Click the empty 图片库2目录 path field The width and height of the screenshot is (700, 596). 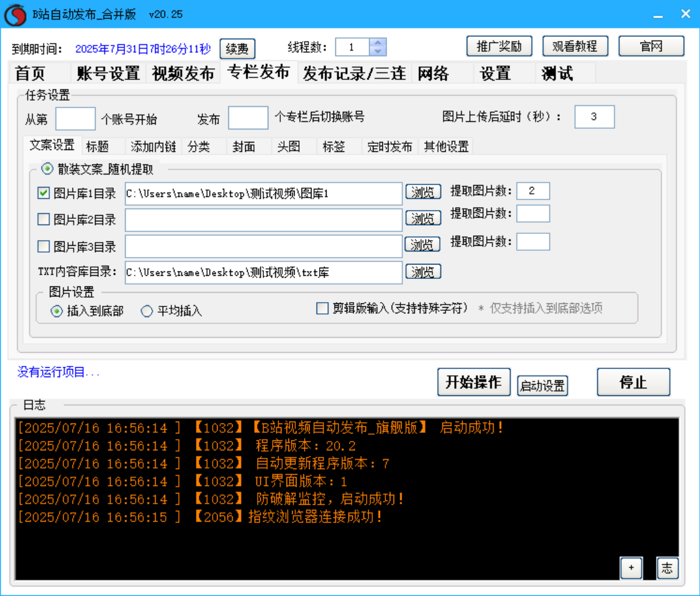tap(263, 220)
